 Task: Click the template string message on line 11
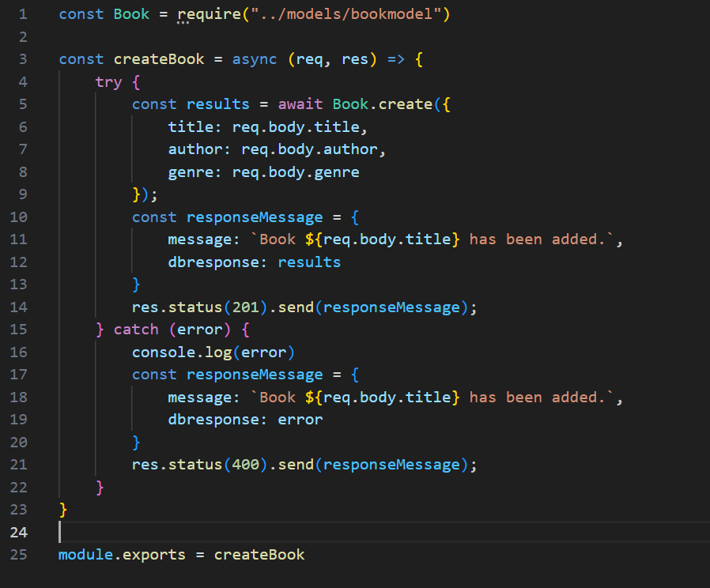pos(432,239)
